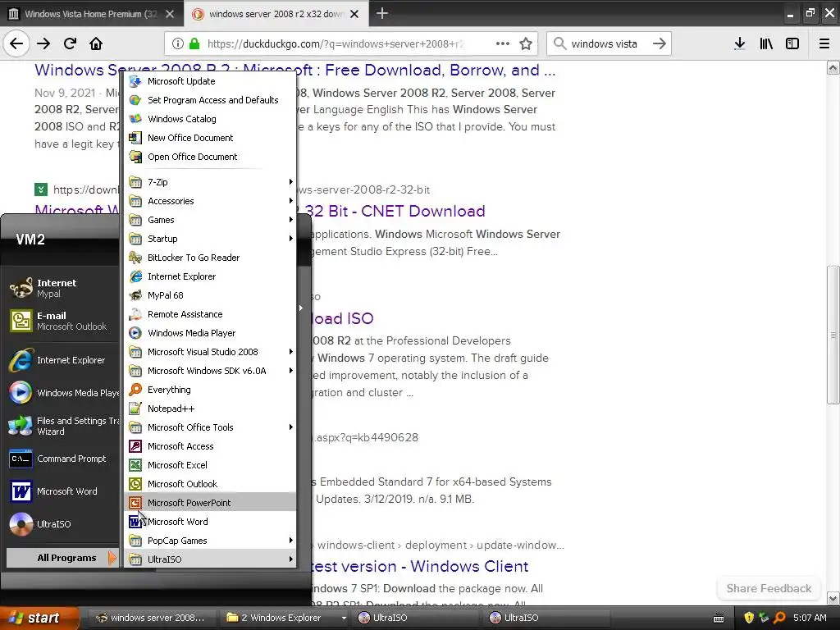
Task: Open Files and Settings Transfer Wizard
Action: (62, 426)
